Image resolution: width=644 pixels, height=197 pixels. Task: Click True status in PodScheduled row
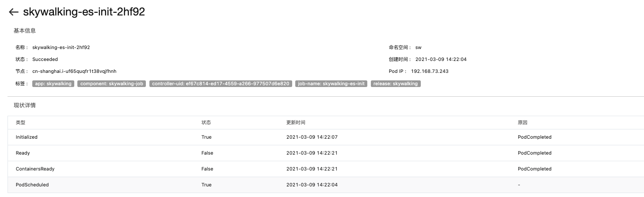pyautogui.click(x=206, y=185)
